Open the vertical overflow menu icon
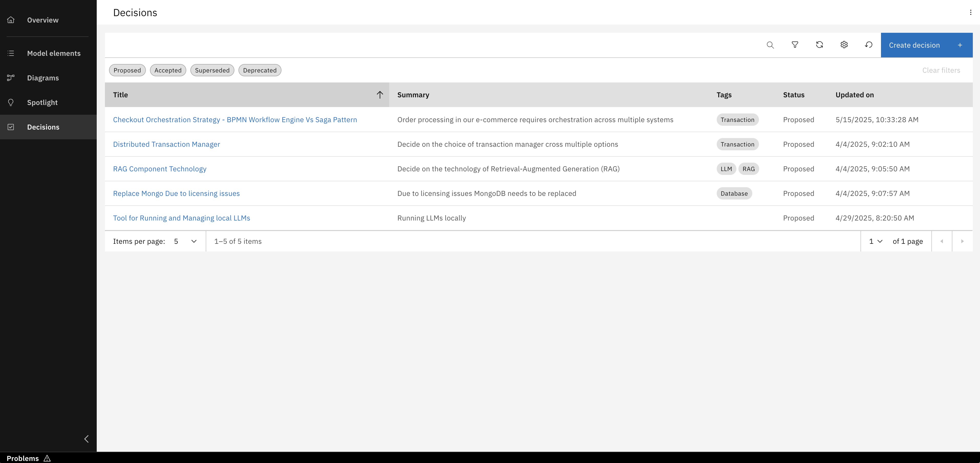 point(971,13)
